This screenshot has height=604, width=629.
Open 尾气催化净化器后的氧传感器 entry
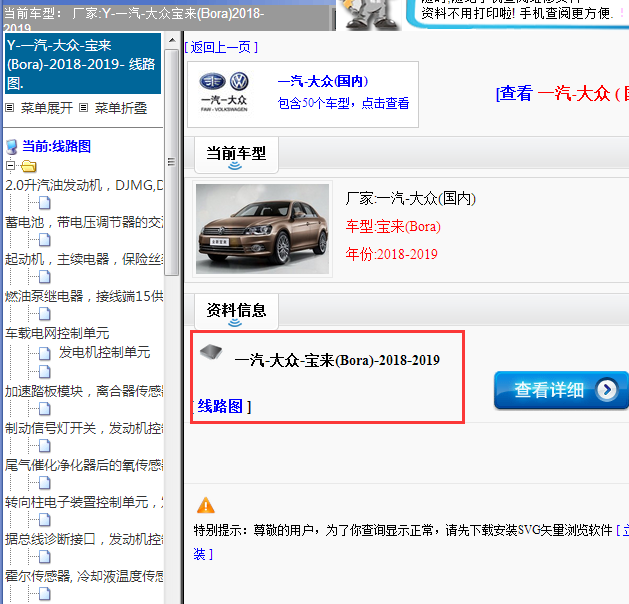click(x=84, y=465)
